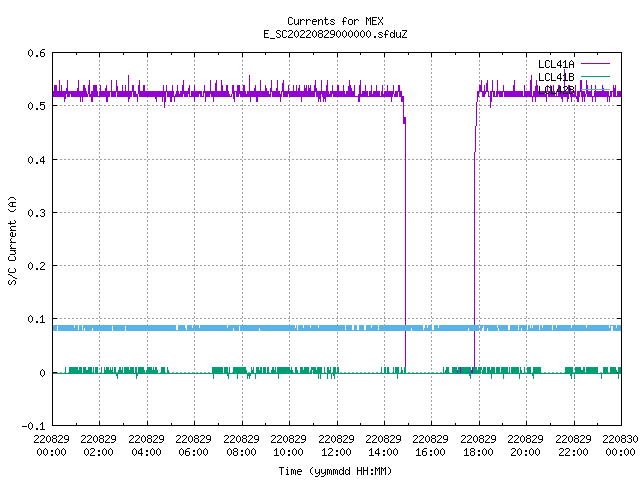Click the purple LCL41A rising edge near 18:00

click(x=474, y=261)
